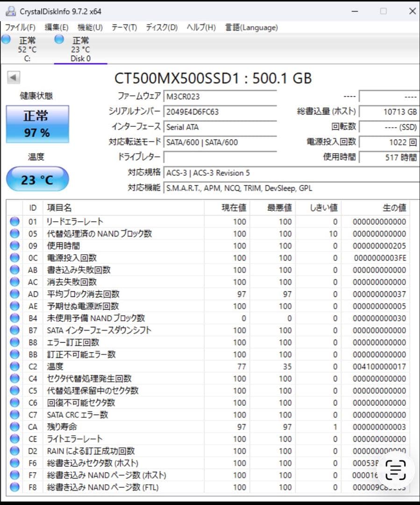Open the テーマ(T) menu
420x505 pixels.
(x=124, y=28)
